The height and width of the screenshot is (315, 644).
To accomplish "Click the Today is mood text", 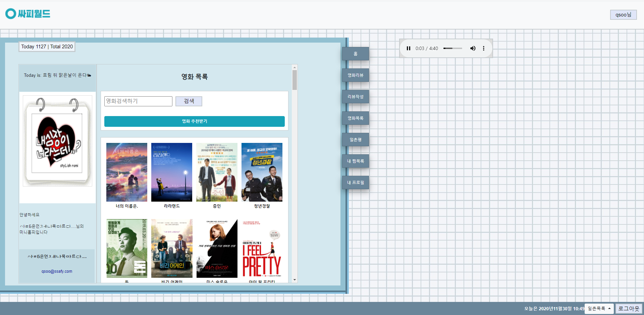I will [57, 75].
